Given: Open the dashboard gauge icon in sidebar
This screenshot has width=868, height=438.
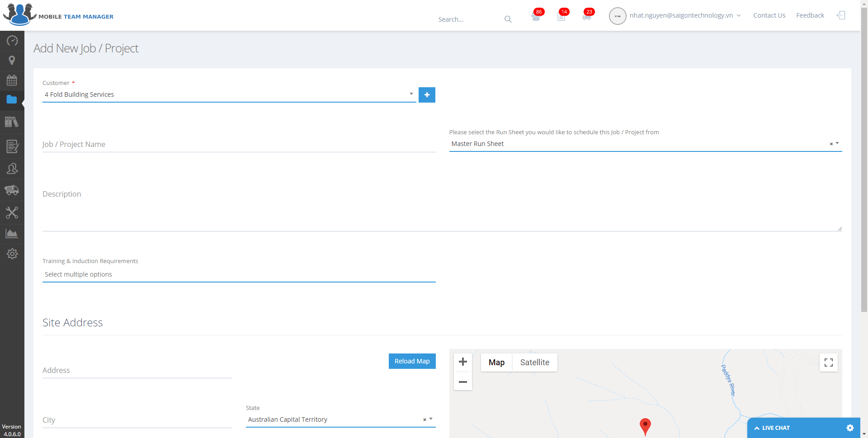Looking at the screenshot, I should (12, 41).
